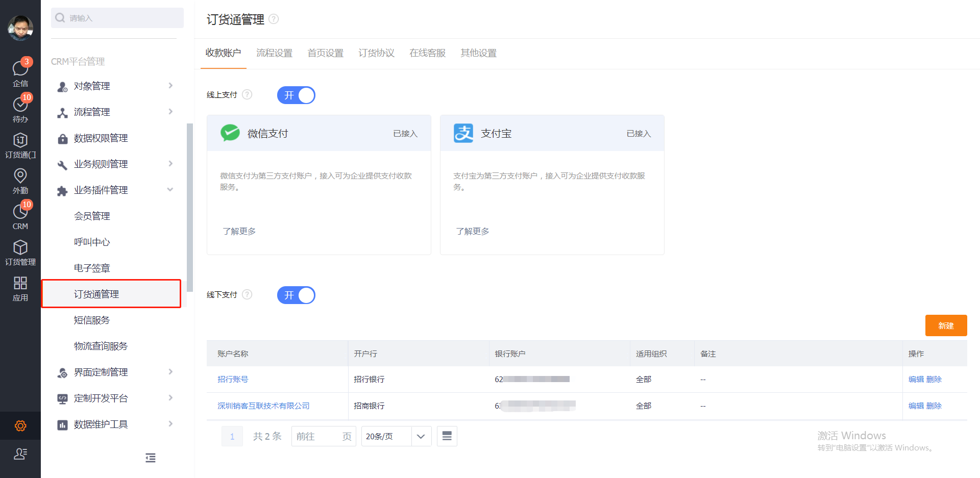
Task: Click the 对象管理 person icon
Action: 62,87
